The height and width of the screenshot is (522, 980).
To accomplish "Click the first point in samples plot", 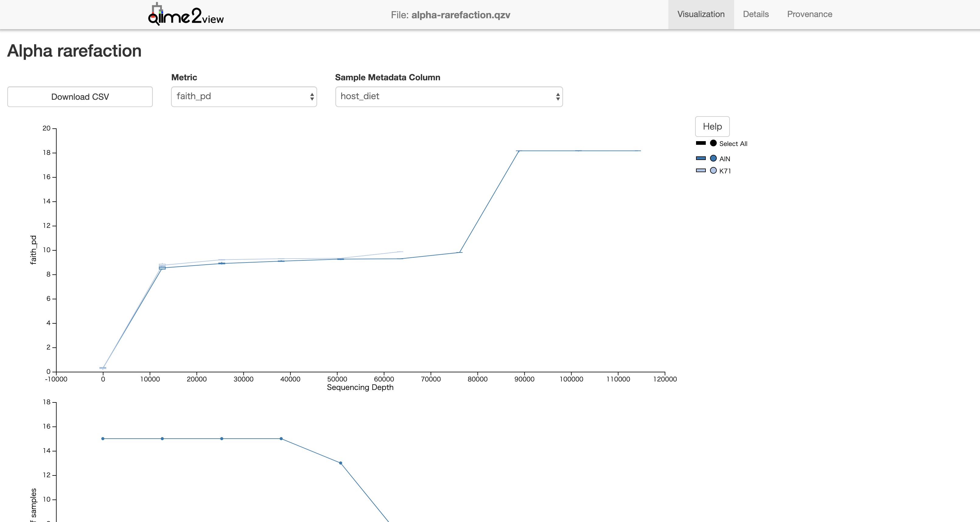I will point(103,438).
